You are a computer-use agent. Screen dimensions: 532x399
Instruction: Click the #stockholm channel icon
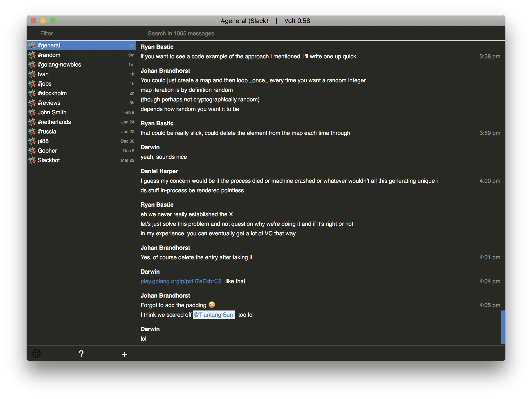coord(33,93)
